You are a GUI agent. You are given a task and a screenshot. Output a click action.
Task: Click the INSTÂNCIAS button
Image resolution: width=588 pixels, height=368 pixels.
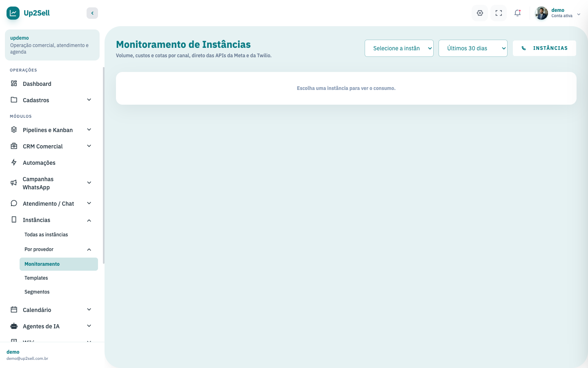[x=544, y=48]
